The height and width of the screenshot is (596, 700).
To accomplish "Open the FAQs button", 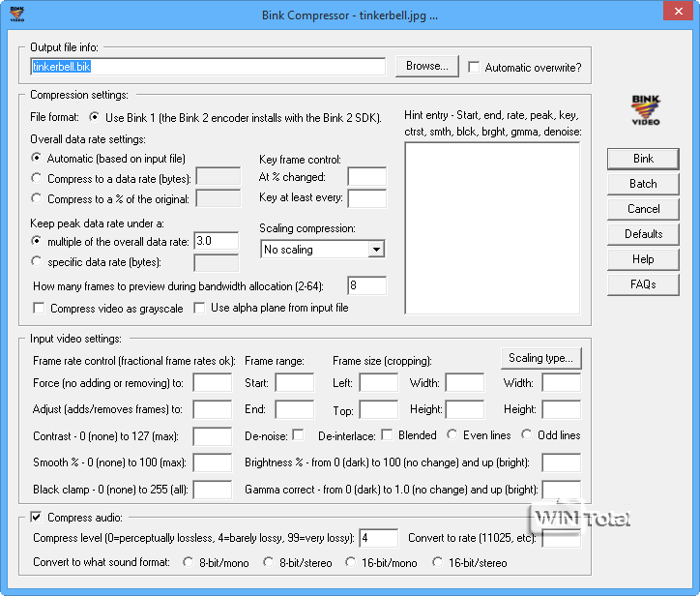I will (x=643, y=284).
